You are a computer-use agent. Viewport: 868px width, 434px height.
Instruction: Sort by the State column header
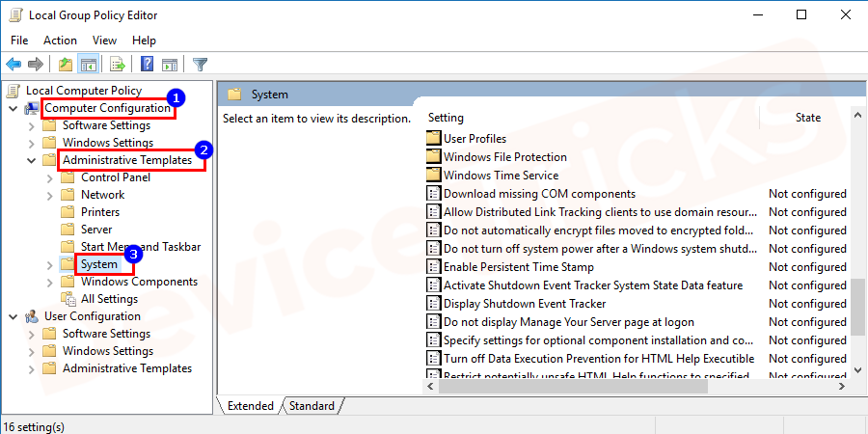click(807, 118)
